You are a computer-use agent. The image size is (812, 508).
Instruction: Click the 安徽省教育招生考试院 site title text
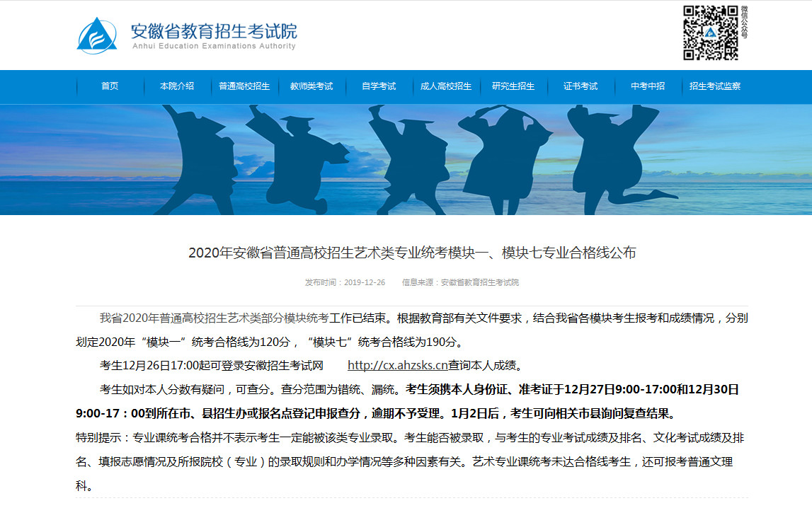click(x=214, y=31)
